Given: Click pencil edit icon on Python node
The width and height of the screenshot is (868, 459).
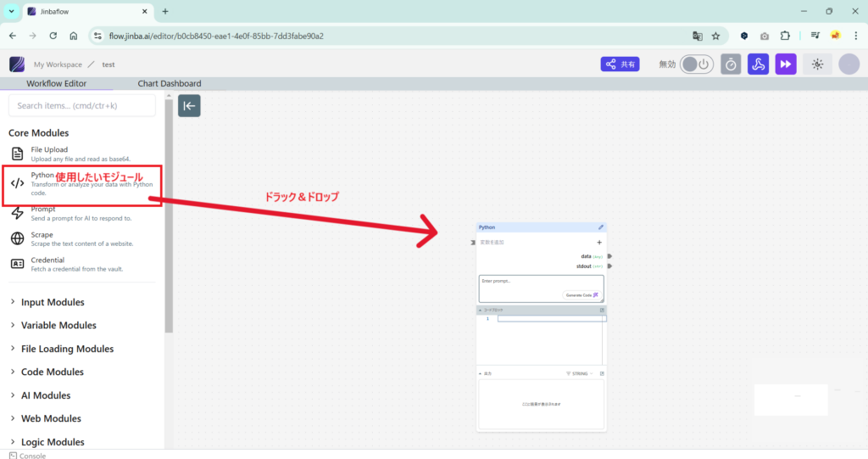Looking at the screenshot, I should (x=601, y=227).
